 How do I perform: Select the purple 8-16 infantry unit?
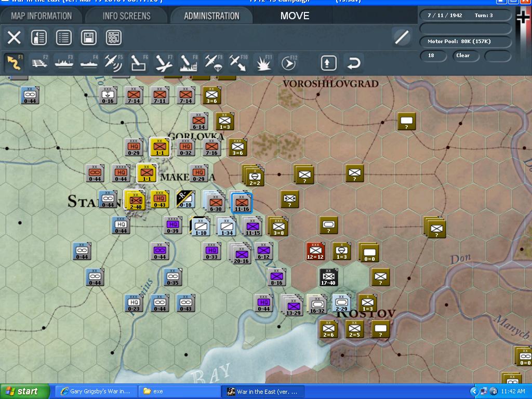tap(276, 277)
